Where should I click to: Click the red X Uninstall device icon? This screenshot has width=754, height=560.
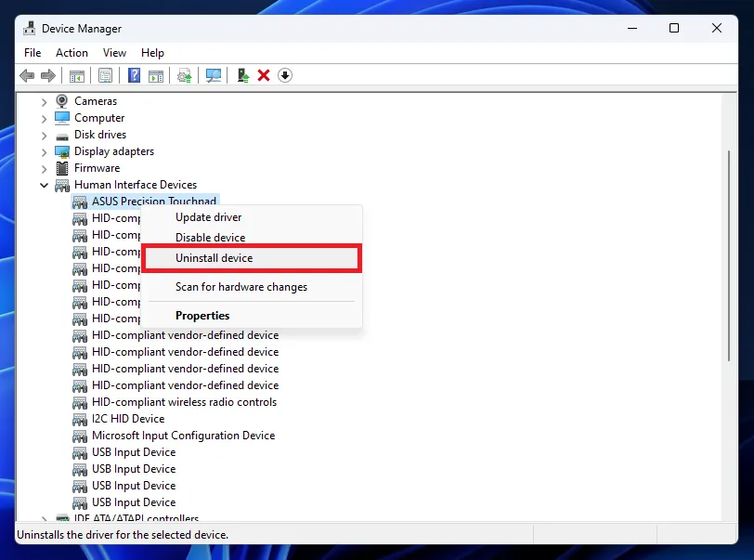pos(264,75)
